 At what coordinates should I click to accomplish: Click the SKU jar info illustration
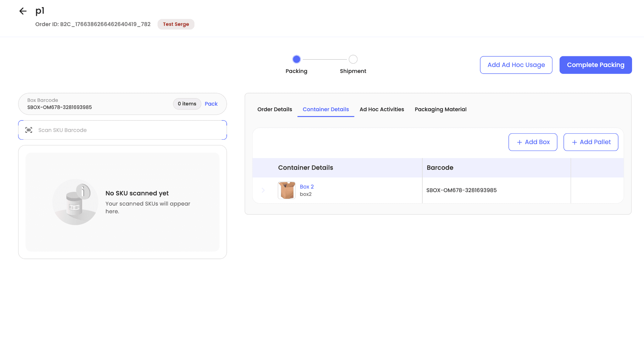tap(75, 202)
